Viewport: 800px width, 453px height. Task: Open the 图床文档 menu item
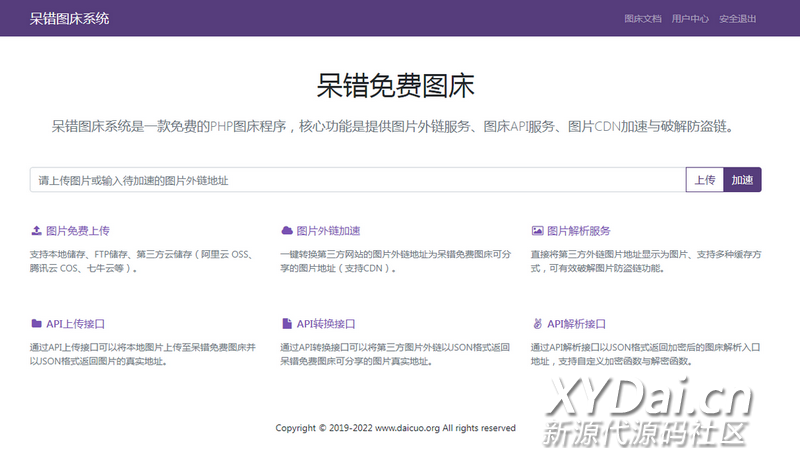pyautogui.click(x=642, y=18)
